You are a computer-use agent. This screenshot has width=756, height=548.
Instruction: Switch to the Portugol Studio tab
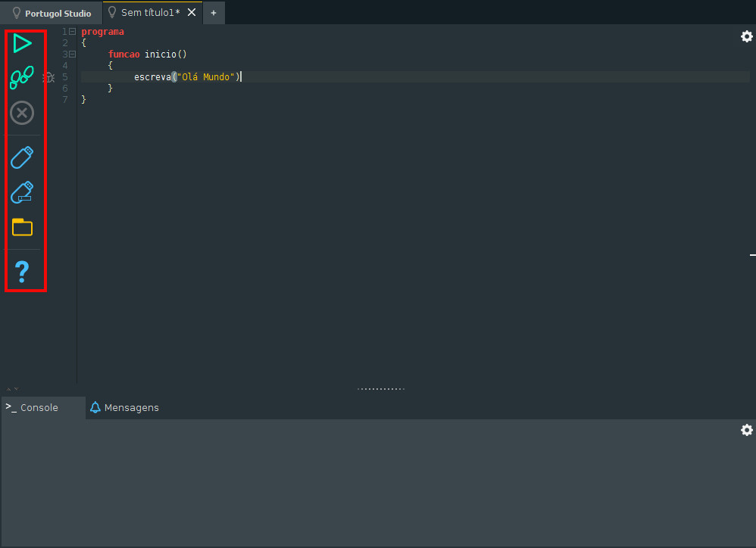coord(51,13)
